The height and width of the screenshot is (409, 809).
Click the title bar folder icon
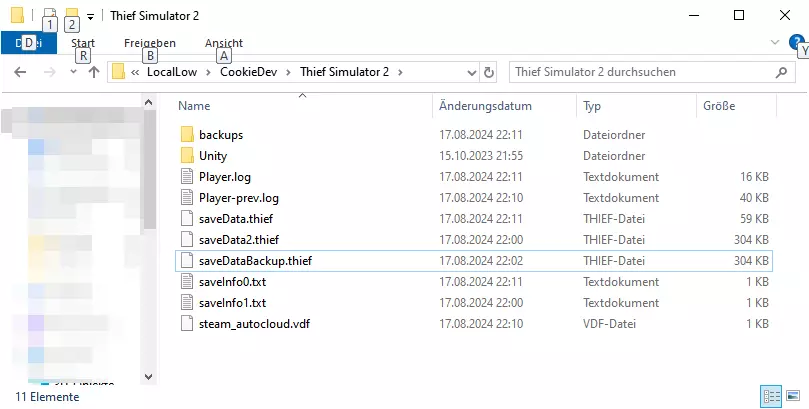[18, 15]
